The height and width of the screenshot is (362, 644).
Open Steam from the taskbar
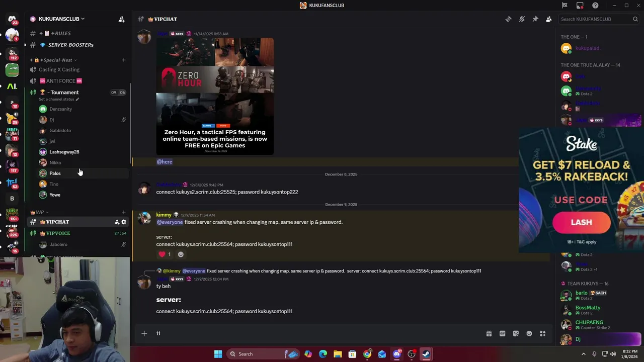pos(426,354)
